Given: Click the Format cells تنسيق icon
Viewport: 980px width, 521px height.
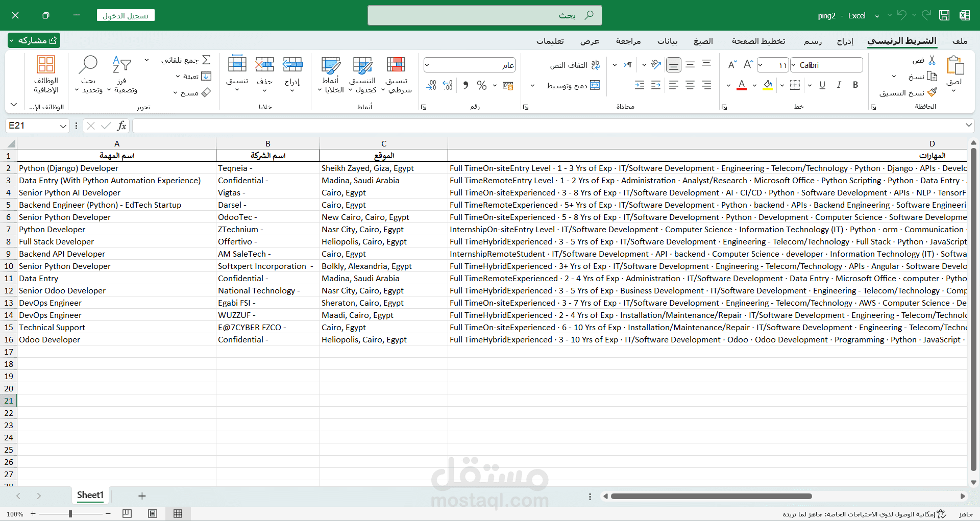Looking at the screenshot, I should pyautogui.click(x=237, y=64).
